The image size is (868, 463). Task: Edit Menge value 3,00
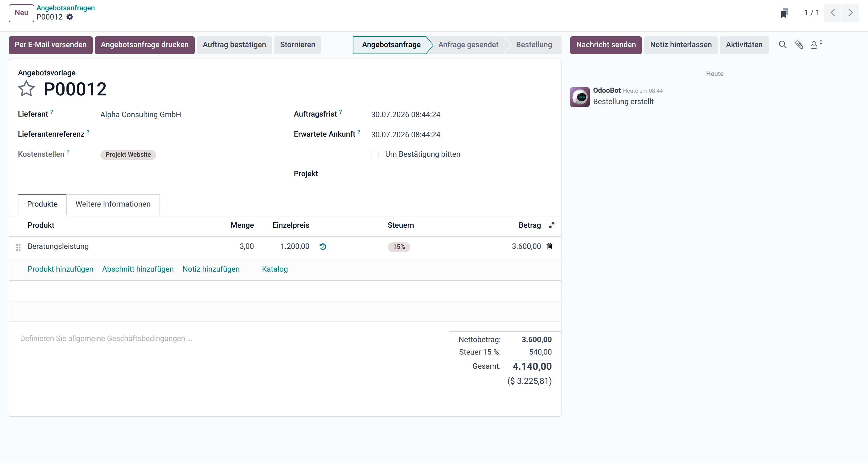247,246
